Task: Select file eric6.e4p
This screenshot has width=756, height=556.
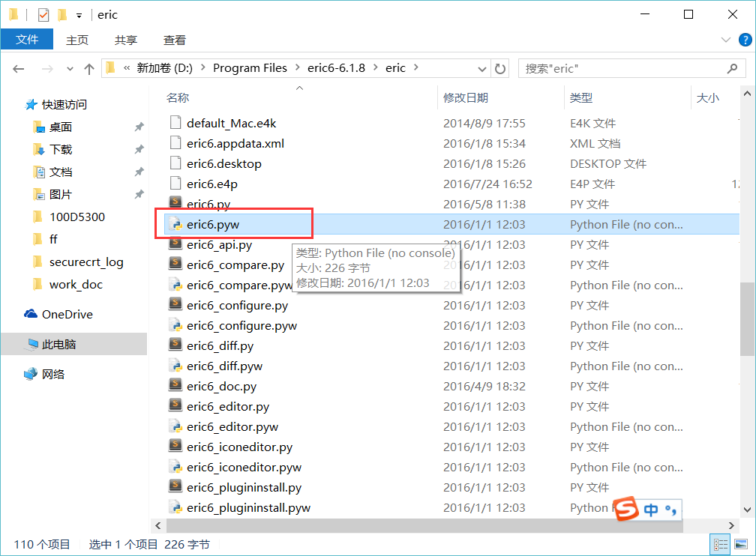Action: (212, 184)
